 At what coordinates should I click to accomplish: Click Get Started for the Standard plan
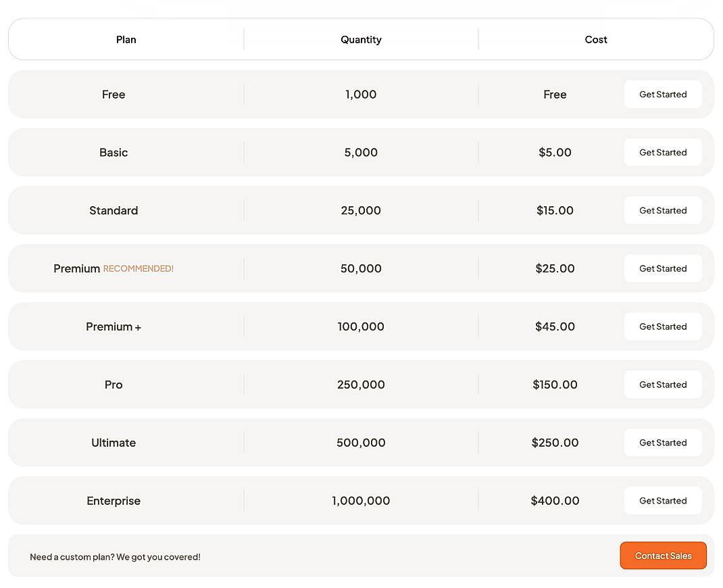[x=663, y=210]
